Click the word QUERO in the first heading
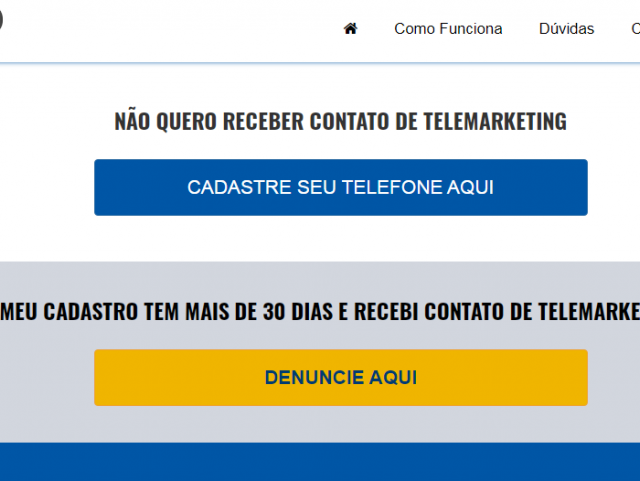This screenshot has width=640, height=481. coord(186,122)
